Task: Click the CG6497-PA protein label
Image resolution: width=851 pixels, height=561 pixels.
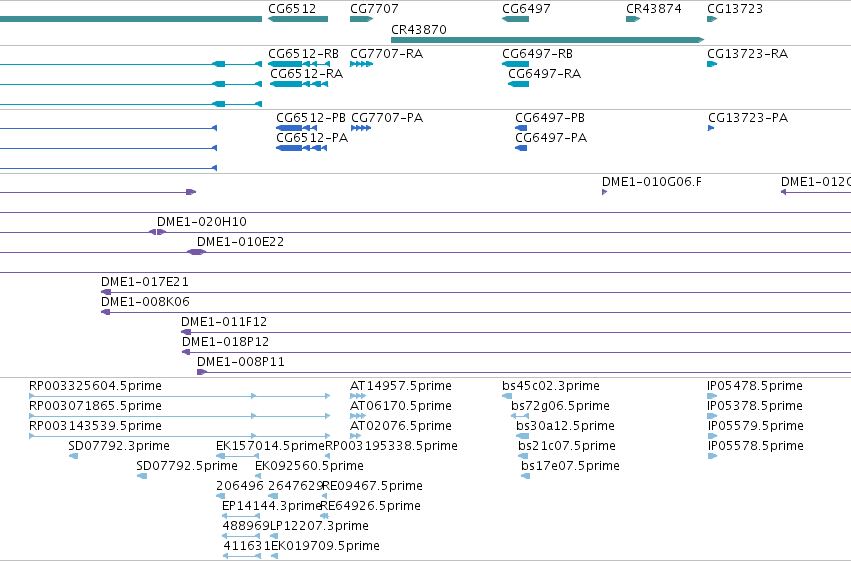Action: 551,138
